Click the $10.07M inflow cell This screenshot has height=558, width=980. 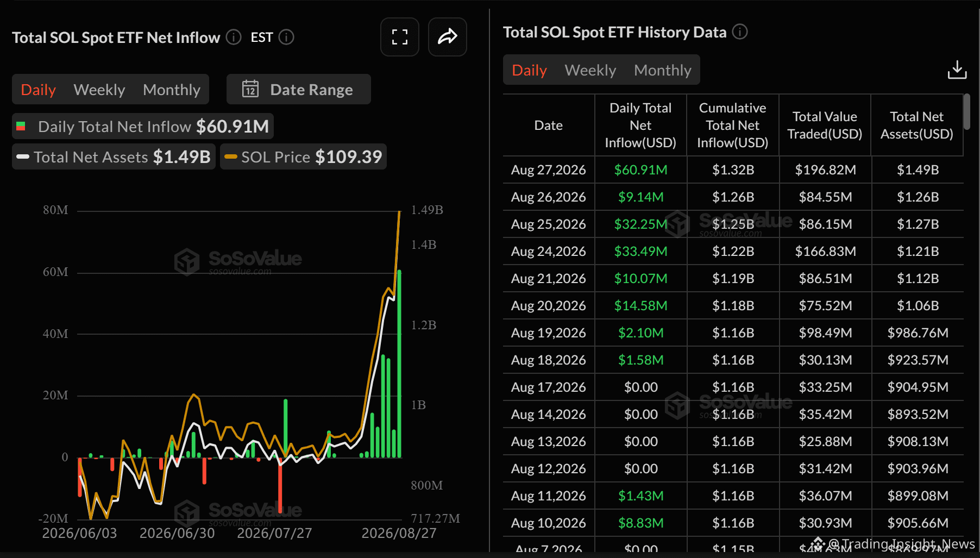pos(641,279)
